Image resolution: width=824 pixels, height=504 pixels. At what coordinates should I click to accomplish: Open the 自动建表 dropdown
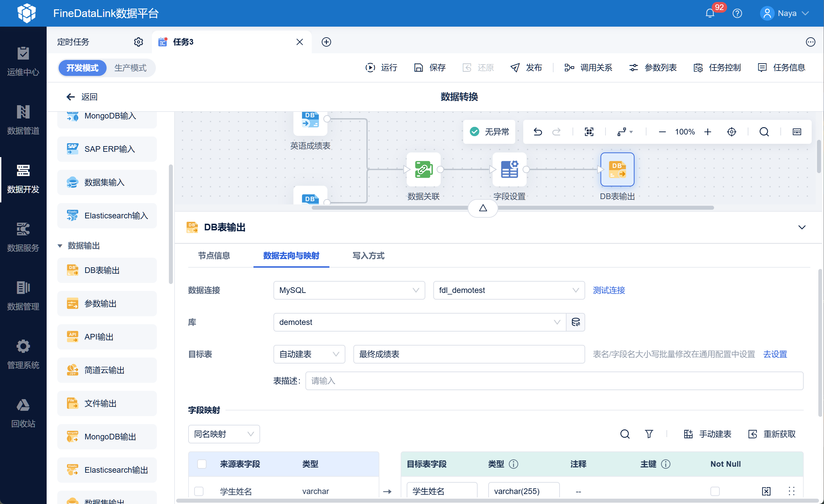(x=309, y=354)
